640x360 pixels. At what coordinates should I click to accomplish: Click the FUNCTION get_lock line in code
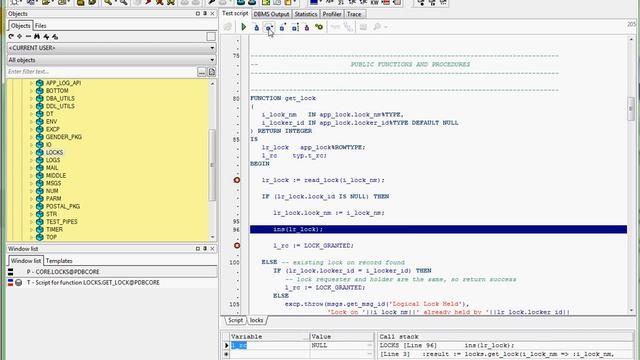pyautogui.click(x=283, y=98)
